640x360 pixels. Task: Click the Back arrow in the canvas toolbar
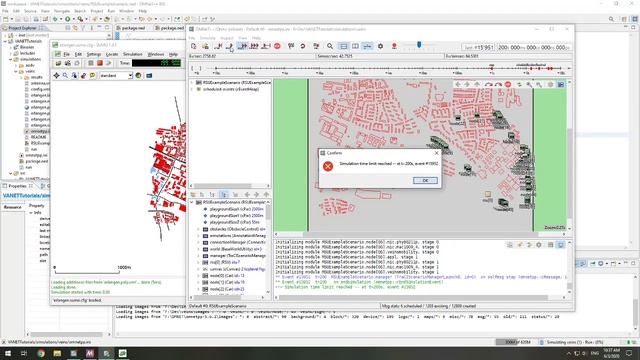coord(458,84)
